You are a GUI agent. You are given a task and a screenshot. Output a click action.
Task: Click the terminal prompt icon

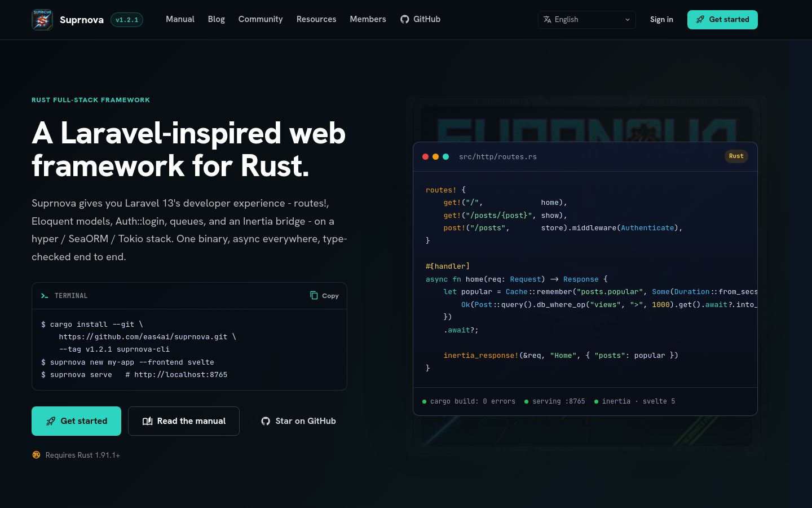coord(45,296)
